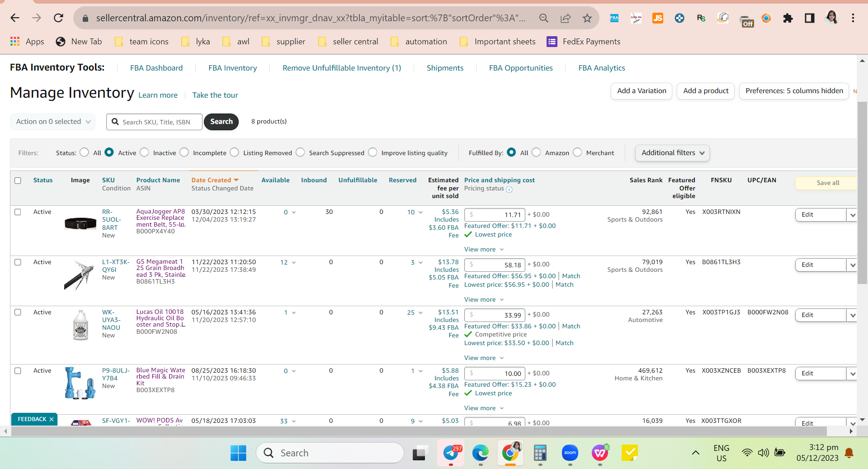Reload the page with refresh icon
Screen dimensions: 868x469
pos(58,18)
